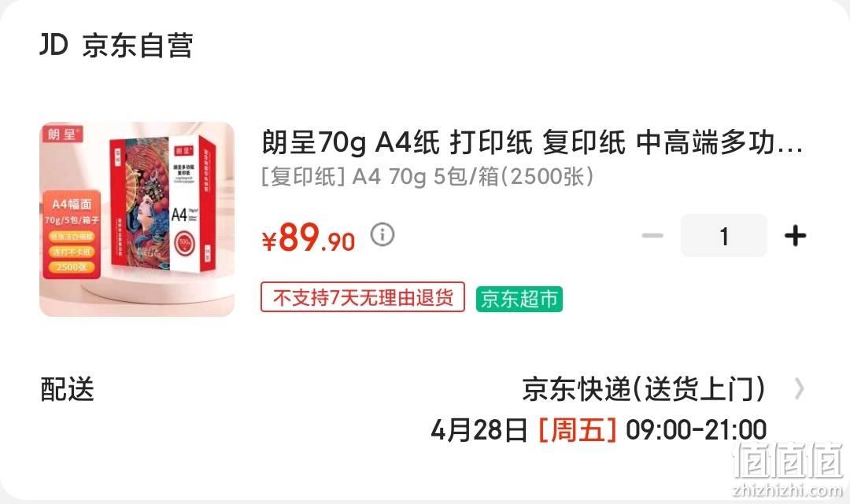The height and width of the screenshot is (504, 850).
Task: Expand delivery options chevron arrow
Action: [x=799, y=388]
